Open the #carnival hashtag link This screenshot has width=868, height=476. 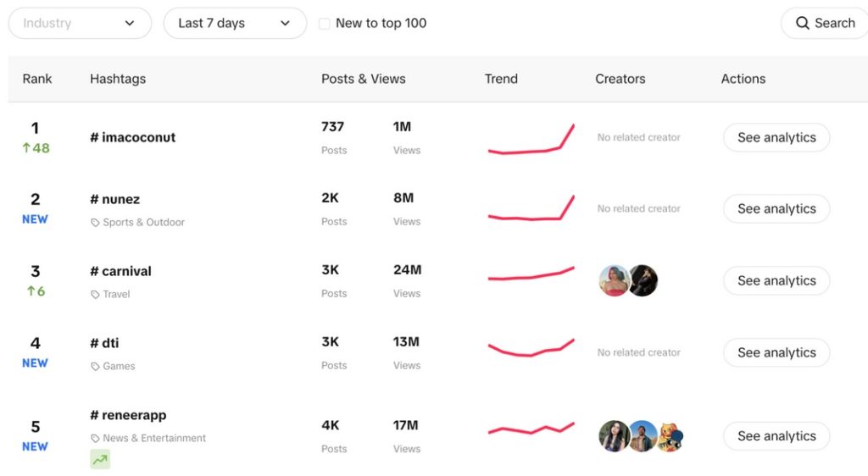(121, 271)
